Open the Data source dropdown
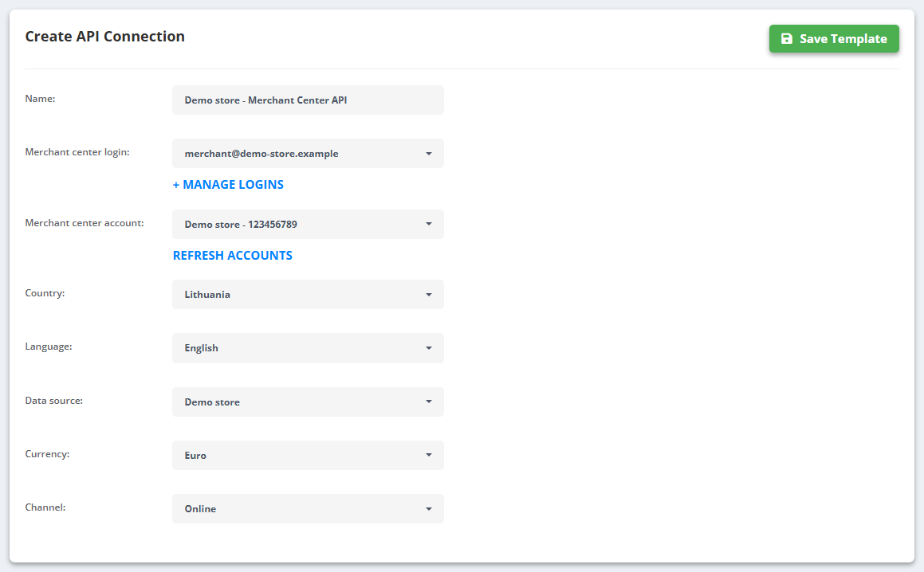This screenshot has height=572, width=924. [x=308, y=402]
